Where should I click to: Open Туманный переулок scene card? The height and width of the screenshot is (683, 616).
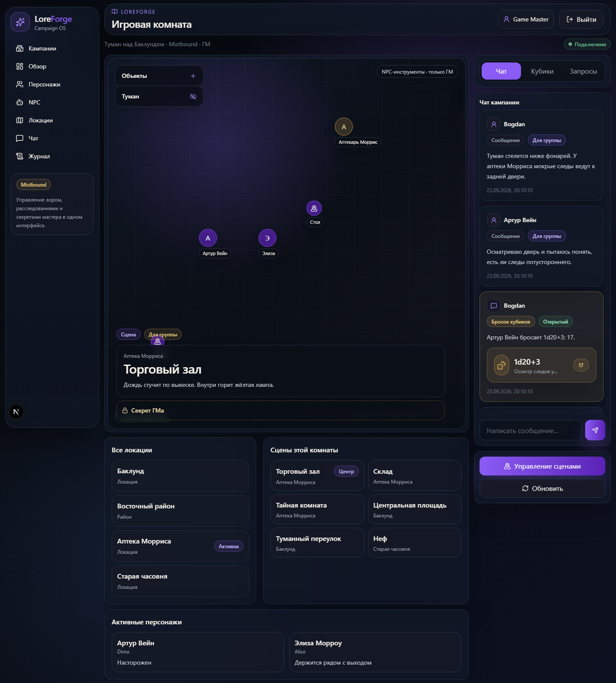coord(317,543)
